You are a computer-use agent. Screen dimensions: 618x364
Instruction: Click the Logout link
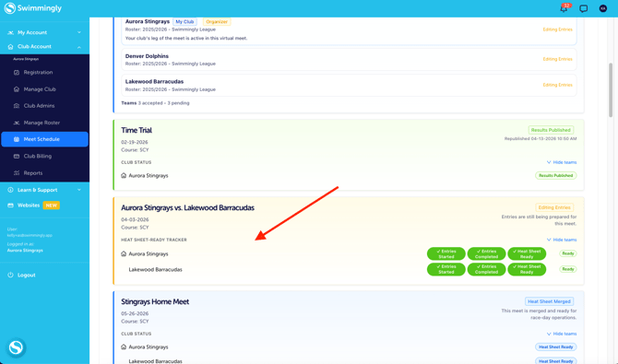(x=27, y=275)
